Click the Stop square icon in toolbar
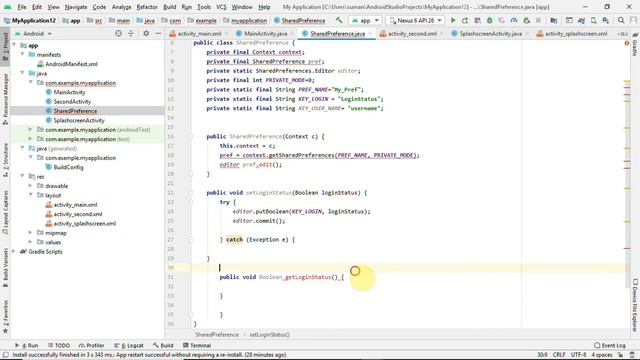The height and width of the screenshot is (360, 640). (538, 20)
